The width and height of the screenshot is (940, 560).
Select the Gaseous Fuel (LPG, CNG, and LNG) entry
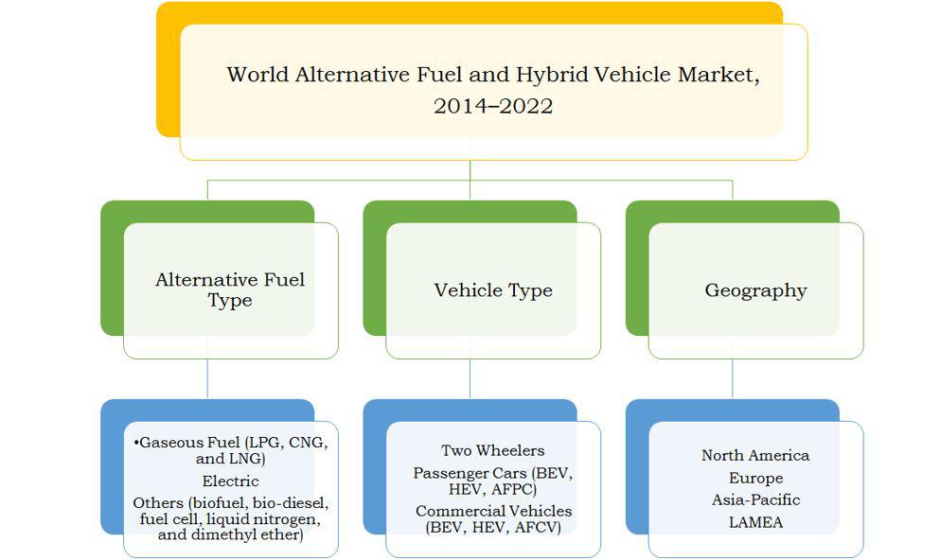point(231,450)
